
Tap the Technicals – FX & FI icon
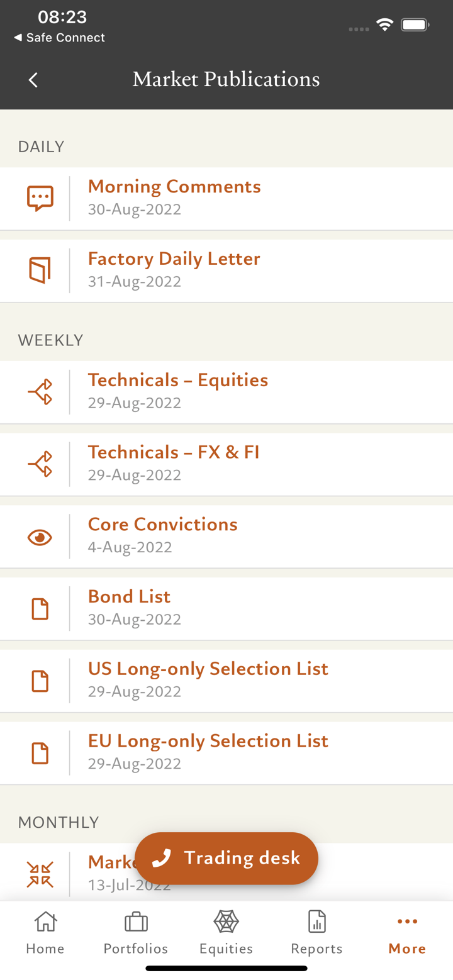[40, 464]
